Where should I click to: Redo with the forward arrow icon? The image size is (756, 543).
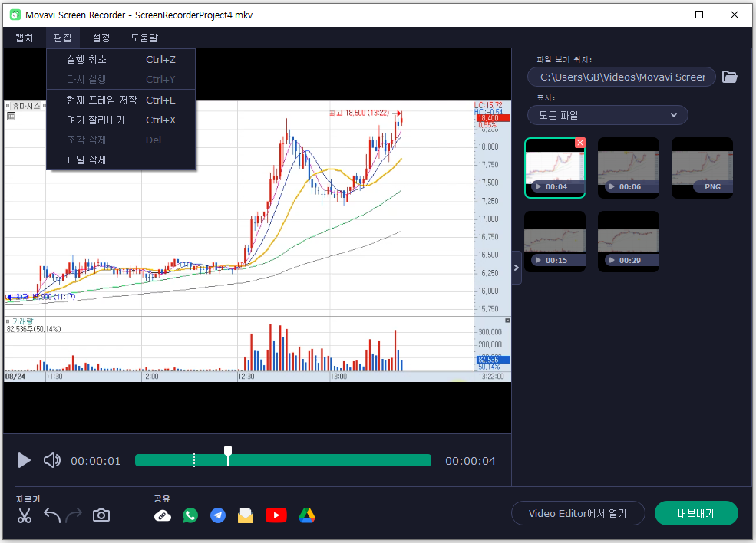click(74, 515)
